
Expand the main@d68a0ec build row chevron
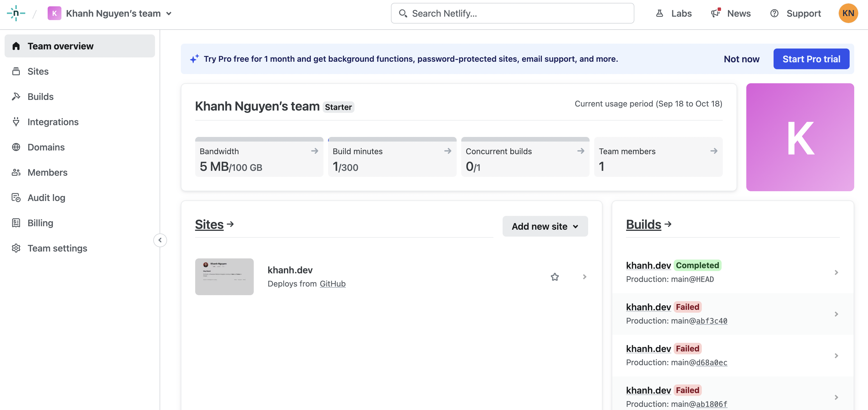pyautogui.click(x=836, y=356)
